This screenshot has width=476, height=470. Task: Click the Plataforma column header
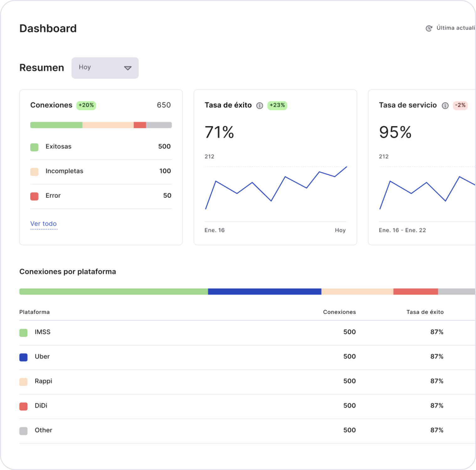pos(34,312)
